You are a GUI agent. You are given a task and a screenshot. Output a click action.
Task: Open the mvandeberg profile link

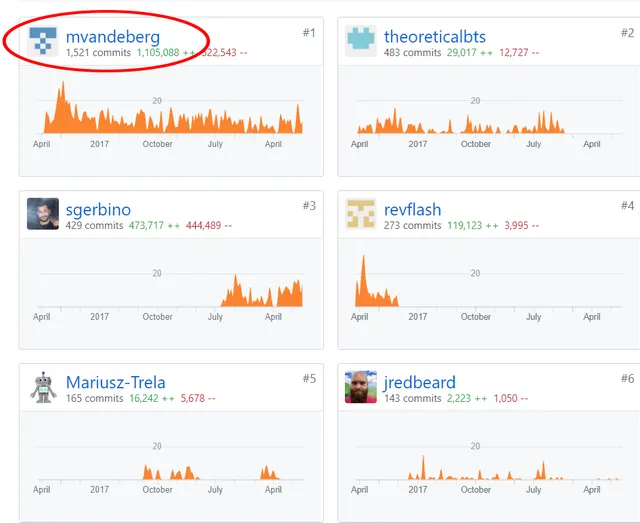coord(113,37)
